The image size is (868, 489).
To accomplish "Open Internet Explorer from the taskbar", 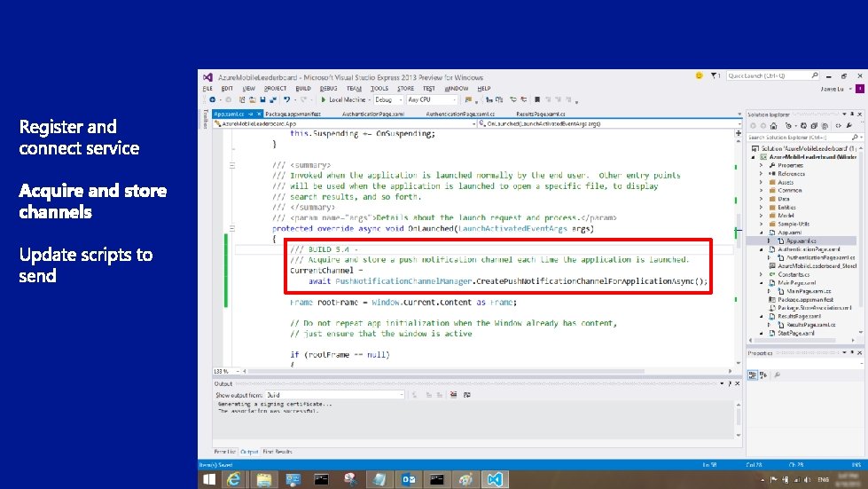I will coord(234,479).
